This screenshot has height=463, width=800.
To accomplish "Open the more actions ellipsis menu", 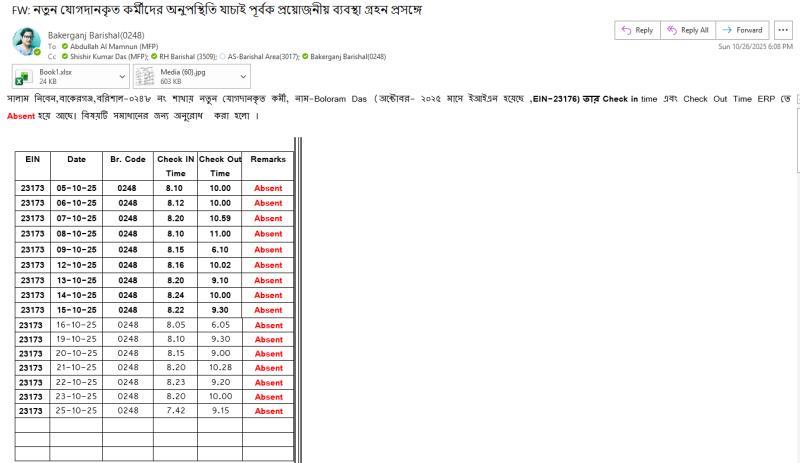I will 784,30.
